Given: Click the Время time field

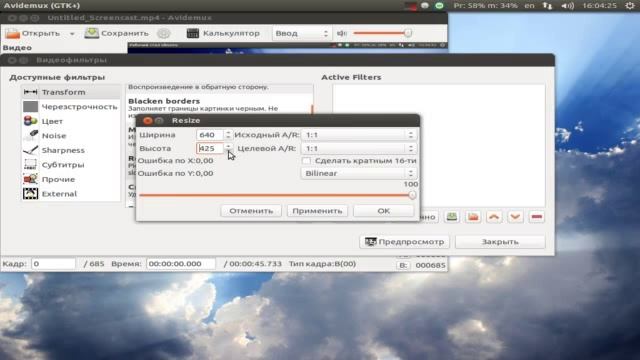Looking at the screenshot, I should (x=180, y=264).
